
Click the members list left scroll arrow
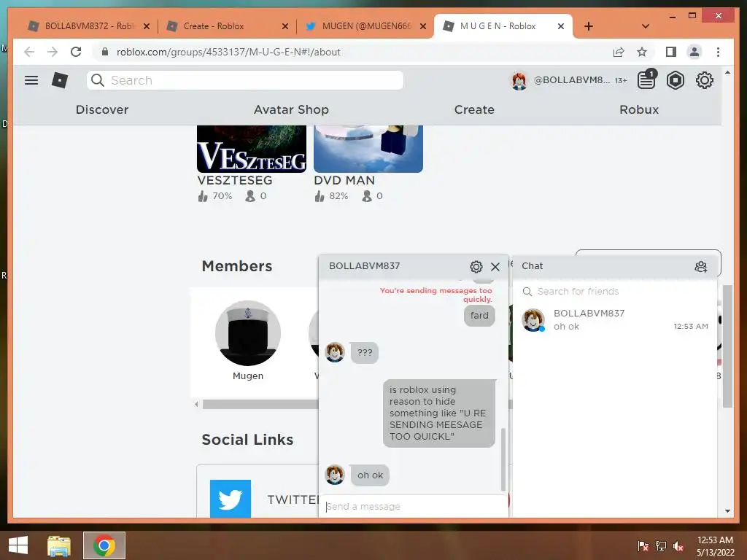[x=196, y=404]
